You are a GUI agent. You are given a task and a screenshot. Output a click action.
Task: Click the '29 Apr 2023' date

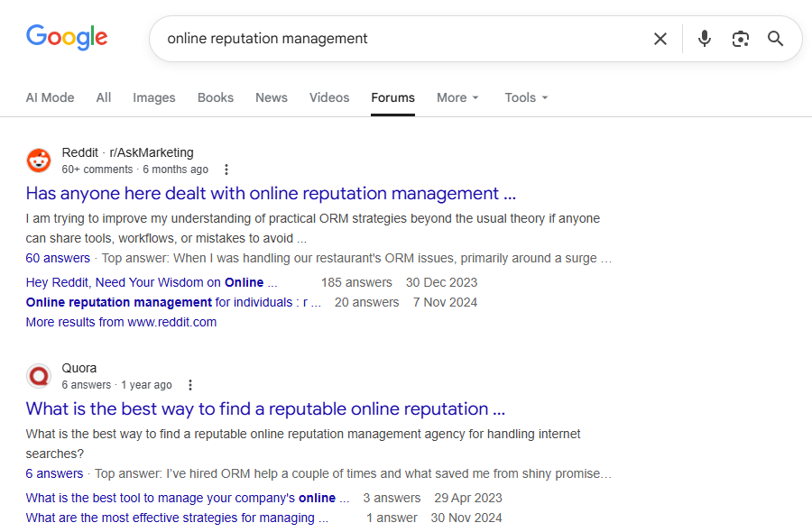[468, 498]
